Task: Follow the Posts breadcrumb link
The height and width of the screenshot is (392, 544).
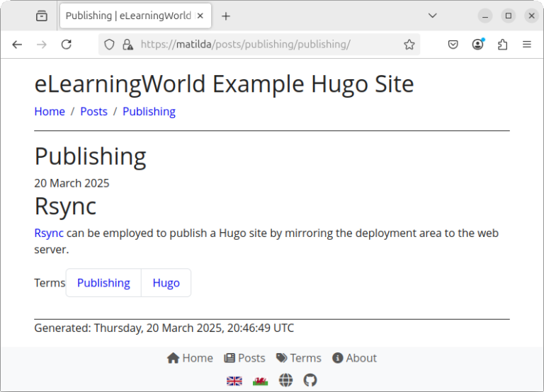Action: [x=93, y=112]
